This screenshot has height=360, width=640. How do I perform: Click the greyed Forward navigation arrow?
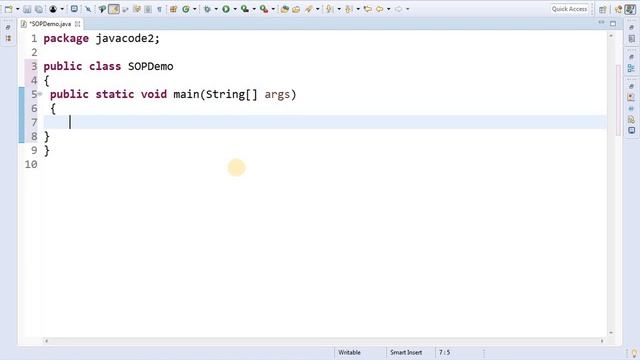[399, 9]
